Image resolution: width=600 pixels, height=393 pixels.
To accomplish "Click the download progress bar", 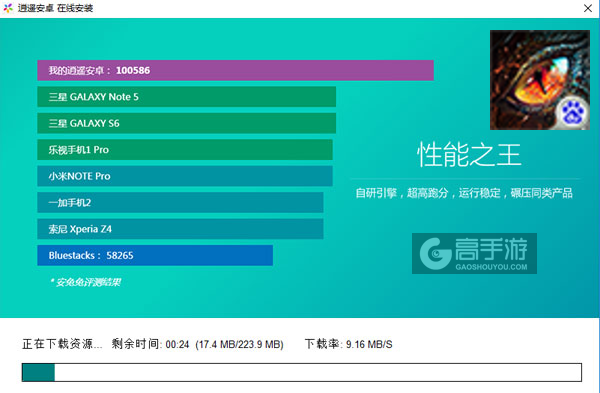I will [x=302, y=372].
